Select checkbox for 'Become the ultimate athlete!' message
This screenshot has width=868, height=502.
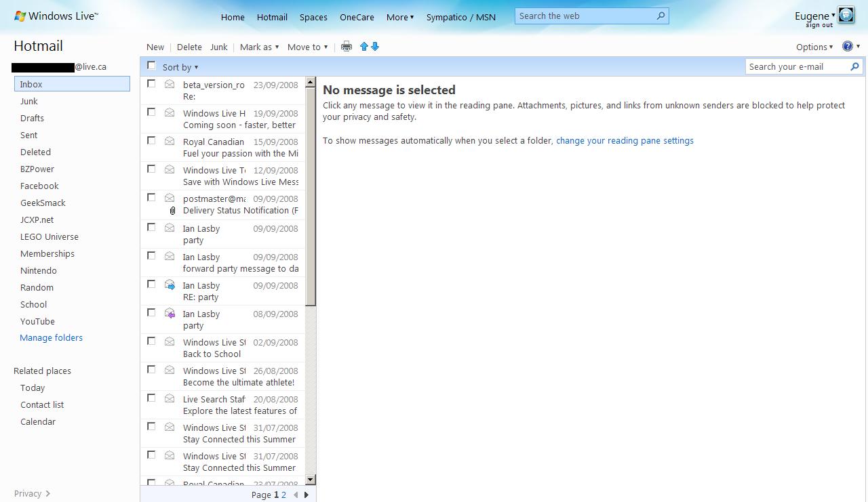[151, 369]
